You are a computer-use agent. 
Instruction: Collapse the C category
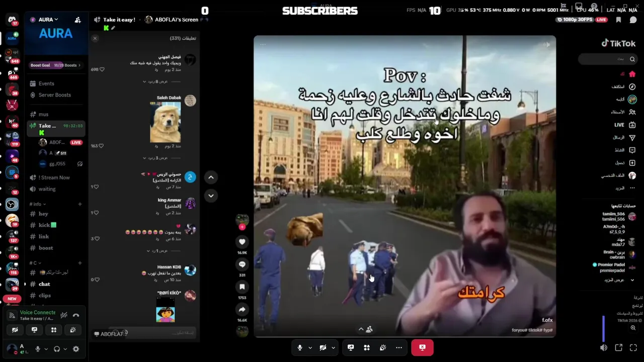point(35,263)
